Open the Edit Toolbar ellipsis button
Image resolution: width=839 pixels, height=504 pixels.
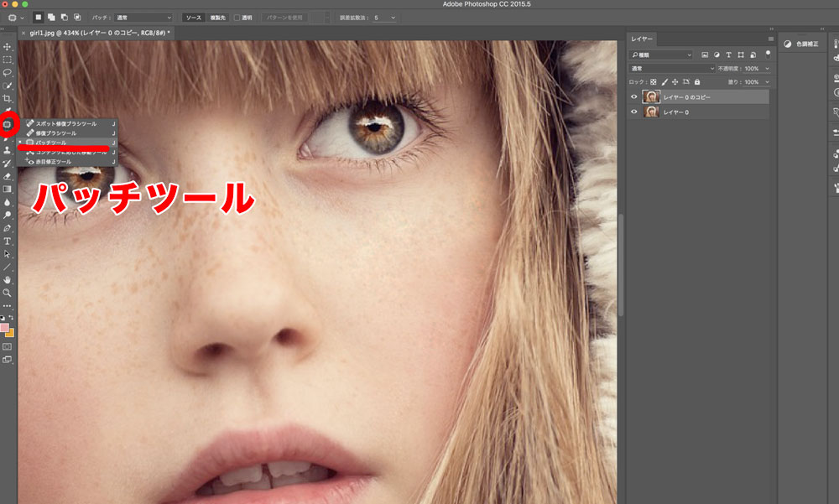7,306
